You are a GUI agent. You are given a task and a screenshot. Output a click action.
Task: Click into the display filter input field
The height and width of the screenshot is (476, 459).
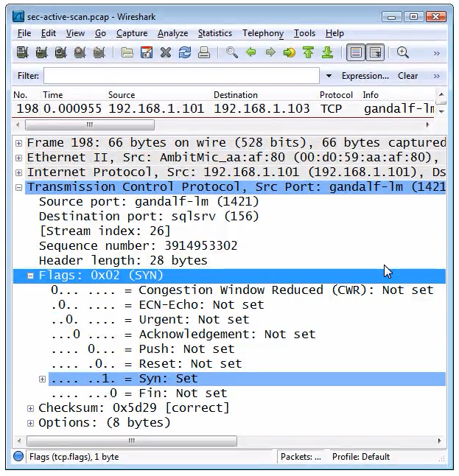pyautogui.click(x=181, y=76)
